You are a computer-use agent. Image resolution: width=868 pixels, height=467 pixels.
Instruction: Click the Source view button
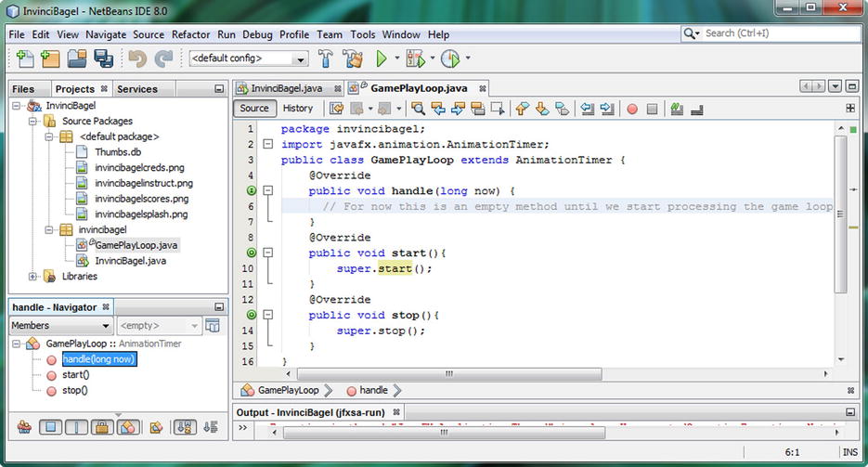point(254,109)
